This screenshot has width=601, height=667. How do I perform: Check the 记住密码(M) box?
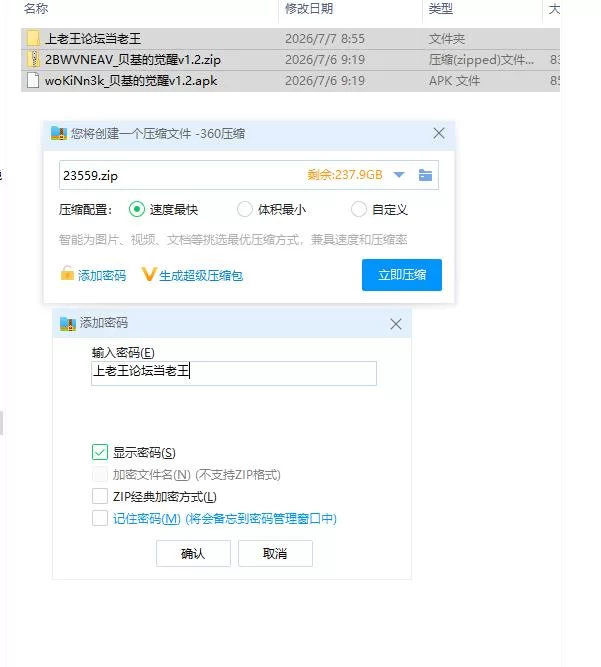(100, 518)
